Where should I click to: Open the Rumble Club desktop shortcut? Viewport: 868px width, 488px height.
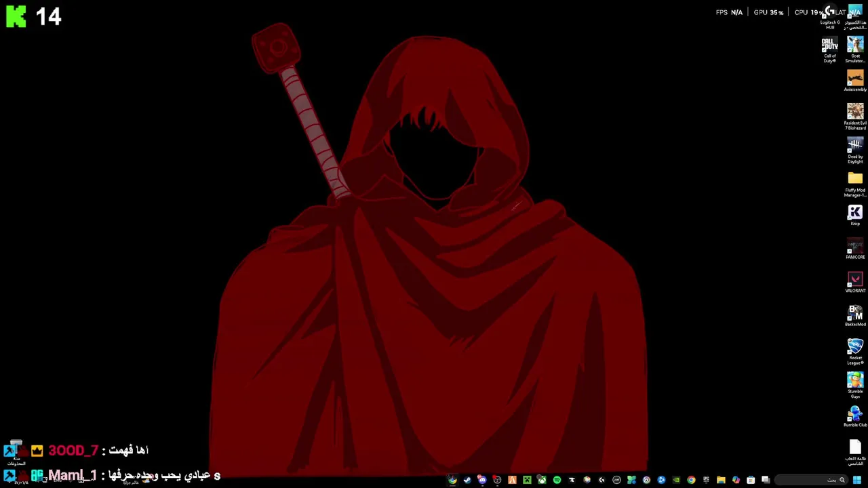point(855,417)
